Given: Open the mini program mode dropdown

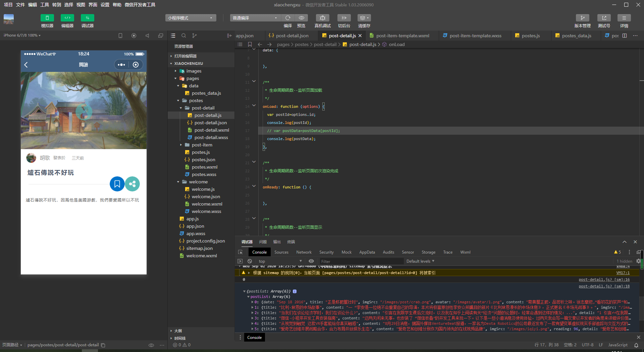Looking at the screenshot, I should pyautogui.click(x=191, y=18).
